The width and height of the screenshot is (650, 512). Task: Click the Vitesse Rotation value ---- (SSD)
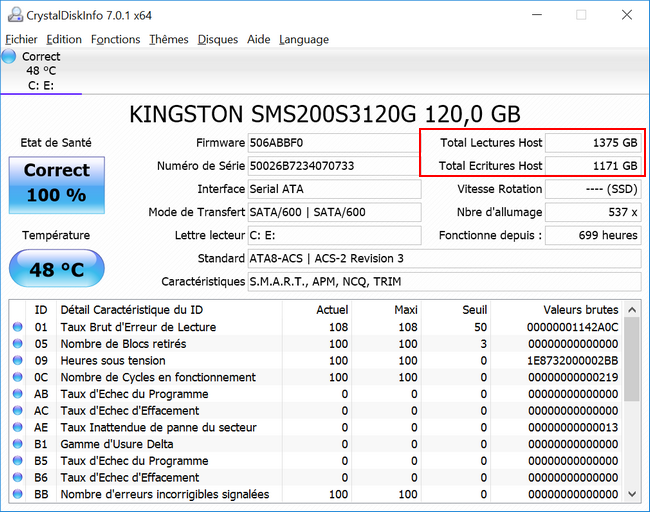tap(593, 189)
